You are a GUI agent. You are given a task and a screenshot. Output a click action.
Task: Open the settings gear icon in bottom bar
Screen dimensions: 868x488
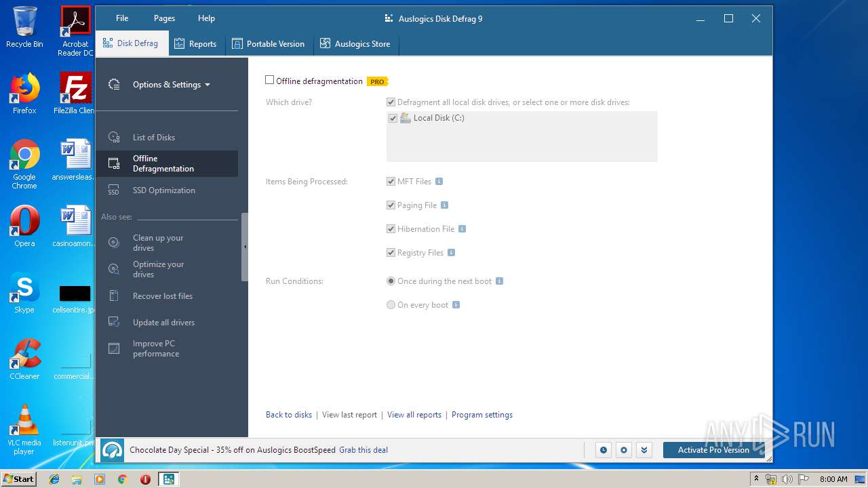624,450
